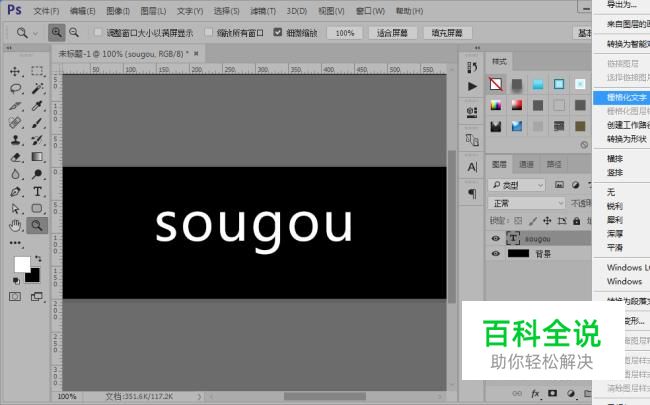Open the 滤镜(T) menu

pos(263,11)
